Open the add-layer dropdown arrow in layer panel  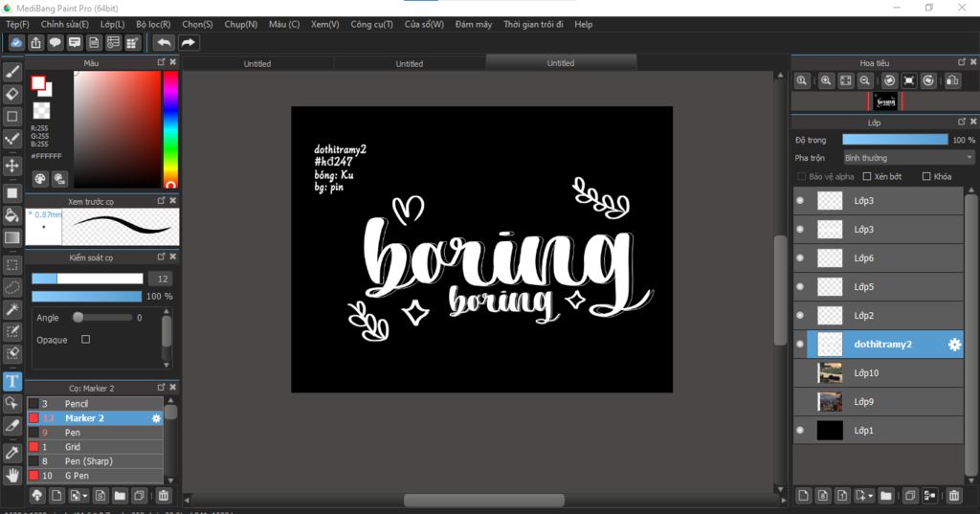tap(870, 497)
